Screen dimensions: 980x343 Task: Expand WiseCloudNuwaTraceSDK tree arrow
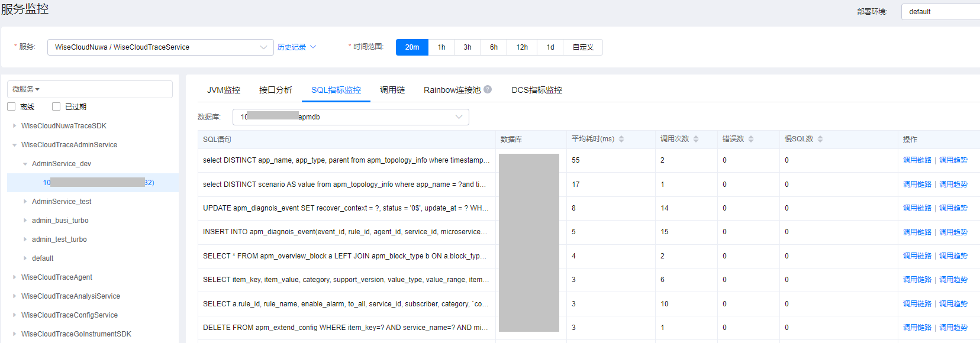(x=15, y=126)
